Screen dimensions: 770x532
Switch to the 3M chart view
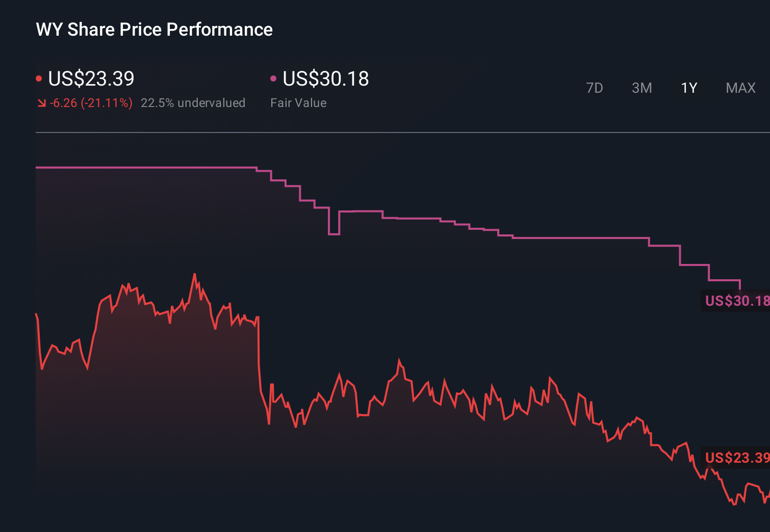point(641,88)
